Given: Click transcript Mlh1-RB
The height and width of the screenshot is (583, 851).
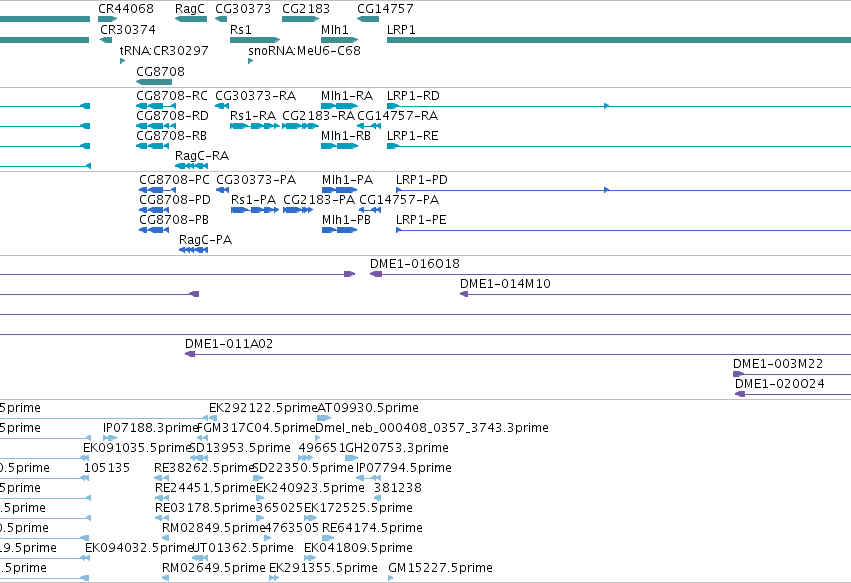Looking at the screenshot, I should point(346,136).
